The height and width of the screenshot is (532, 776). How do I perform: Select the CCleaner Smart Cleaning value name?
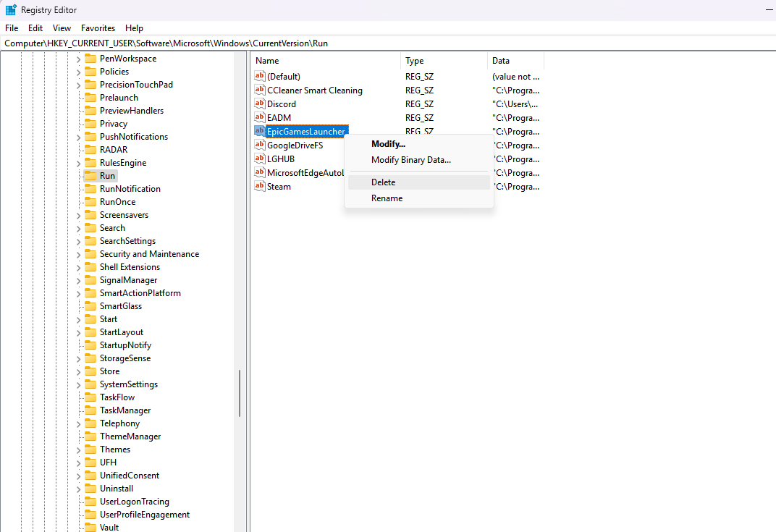(x=315, y=90)
